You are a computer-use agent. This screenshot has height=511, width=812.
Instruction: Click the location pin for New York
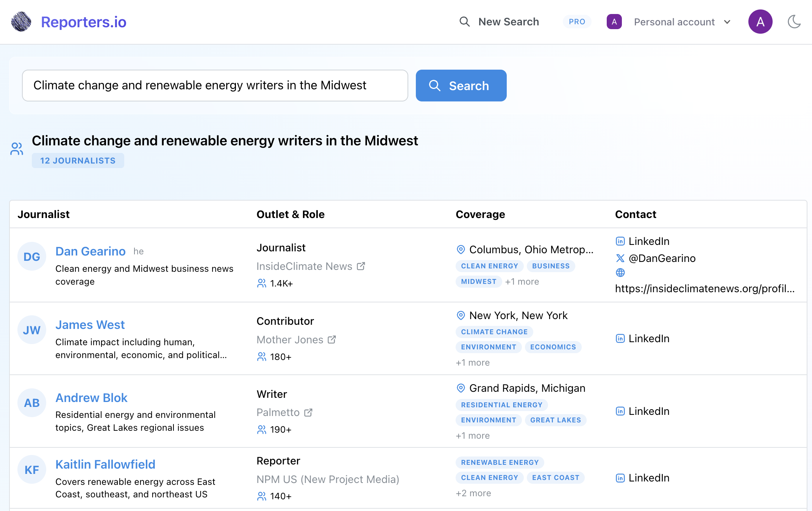[461, 315]
